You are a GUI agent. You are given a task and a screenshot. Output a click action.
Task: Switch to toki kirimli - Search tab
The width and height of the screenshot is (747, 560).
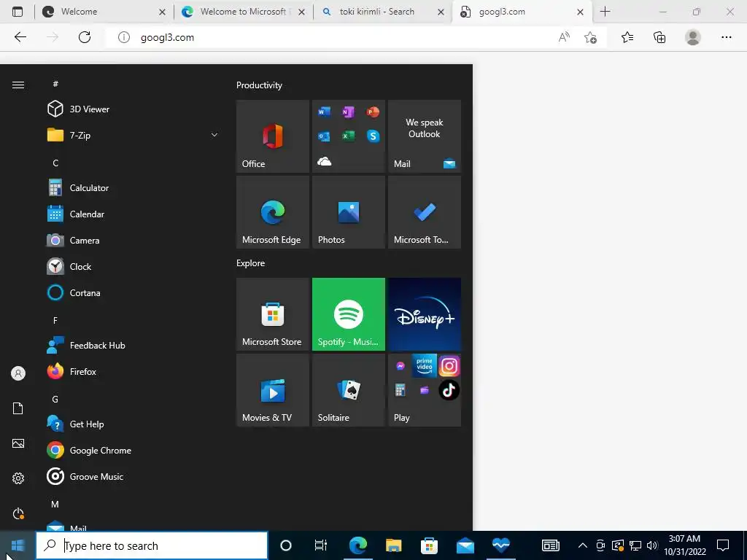point(383,12)
